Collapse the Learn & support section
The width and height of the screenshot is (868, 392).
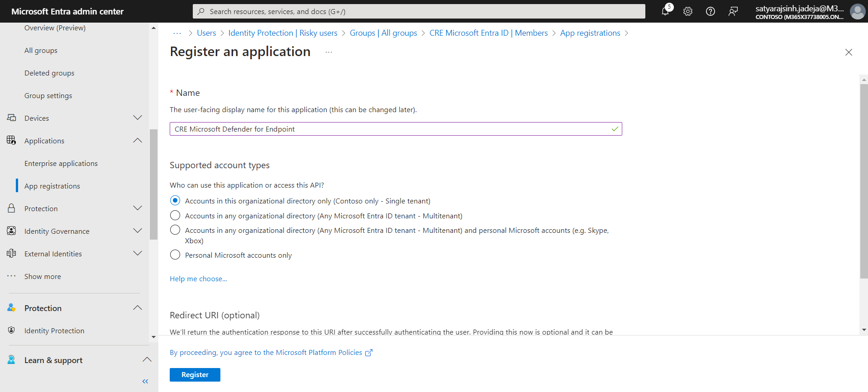[147, 359]
